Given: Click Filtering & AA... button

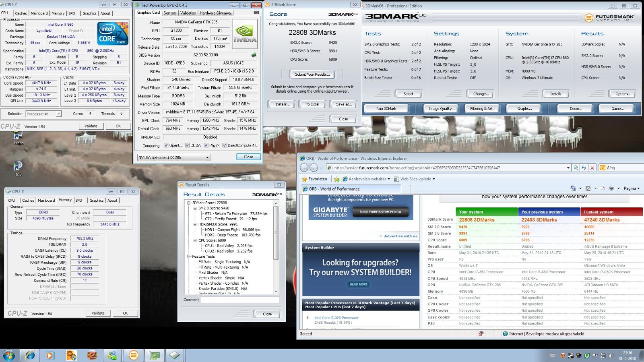Looking at the screenshot, I should [483, 108].
